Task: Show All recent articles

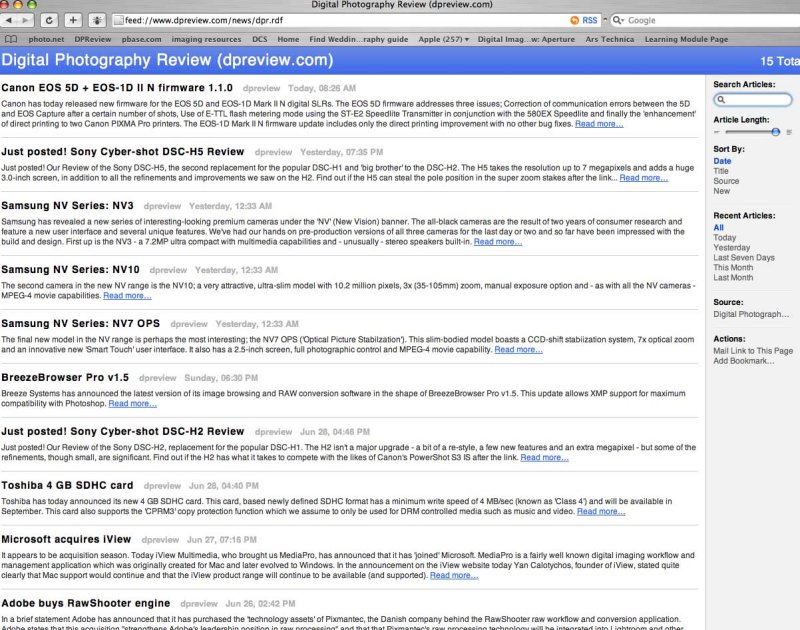Action: [x=718, y=228]
